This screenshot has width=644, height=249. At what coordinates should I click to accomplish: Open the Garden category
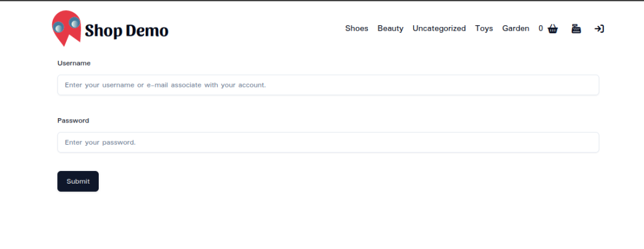coord(516,28)
